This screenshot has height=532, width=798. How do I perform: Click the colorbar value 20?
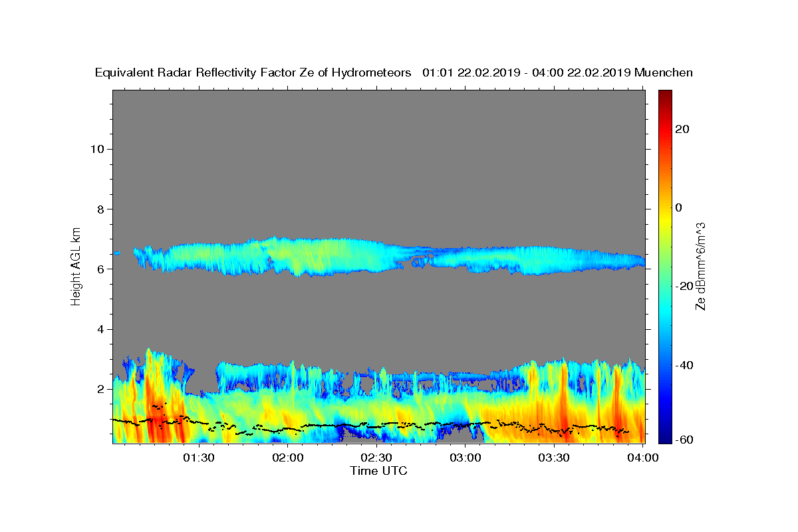682,129
